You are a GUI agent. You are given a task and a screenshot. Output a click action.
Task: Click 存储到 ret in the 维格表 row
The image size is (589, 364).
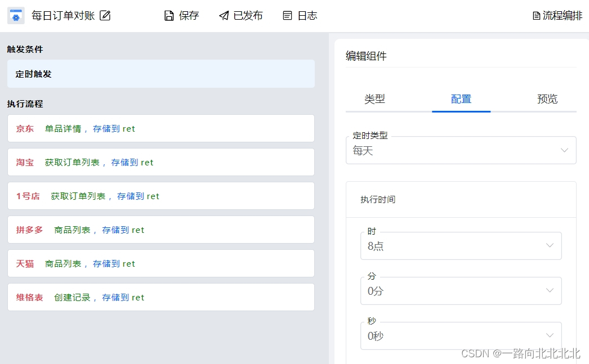123,298
